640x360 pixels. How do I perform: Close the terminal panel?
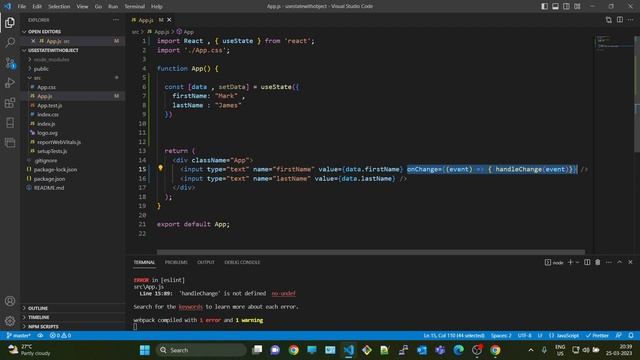coord(630,262)
